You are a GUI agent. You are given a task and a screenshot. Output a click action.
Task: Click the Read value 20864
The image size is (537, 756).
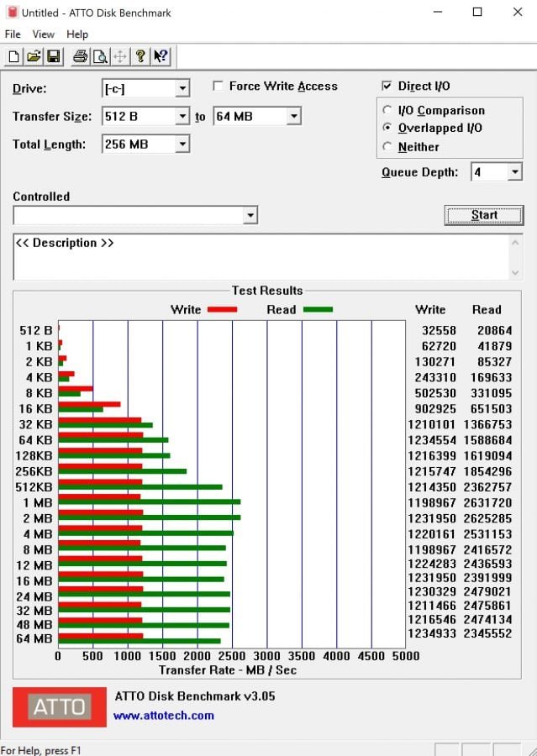(x=494, y=331)
